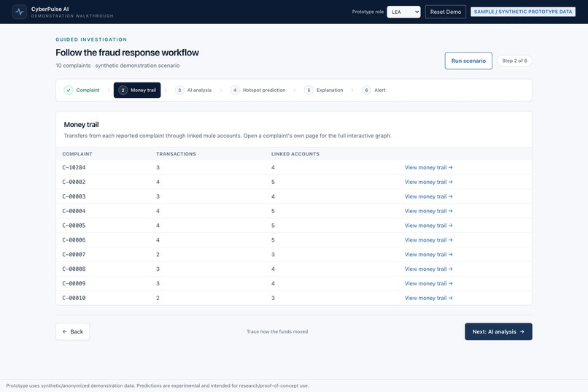
Task: Click complaint ID C-00008
Action: pyautogui.click(x=74, y=269)
